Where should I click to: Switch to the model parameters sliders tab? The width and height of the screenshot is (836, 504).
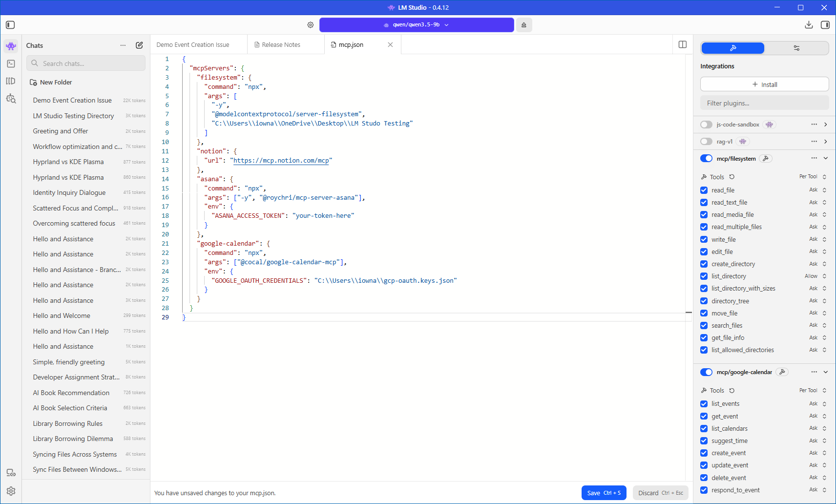pos(796,48)
